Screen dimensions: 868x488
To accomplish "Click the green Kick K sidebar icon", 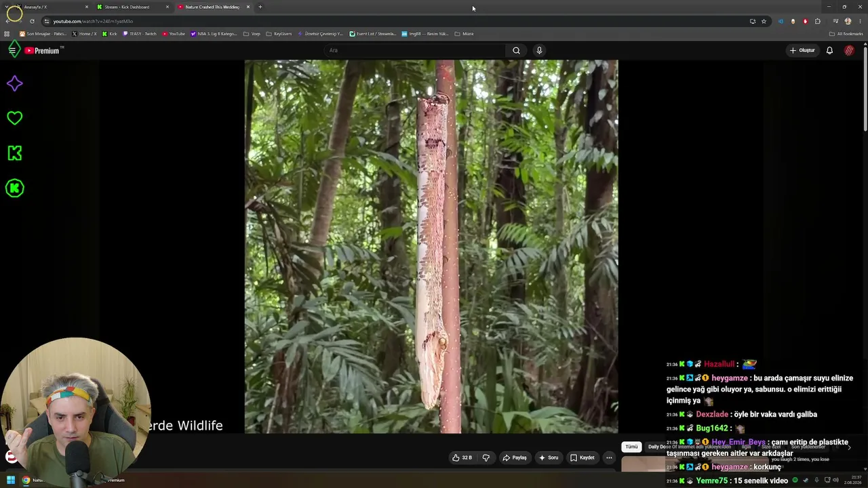I will tap(14, 153).
